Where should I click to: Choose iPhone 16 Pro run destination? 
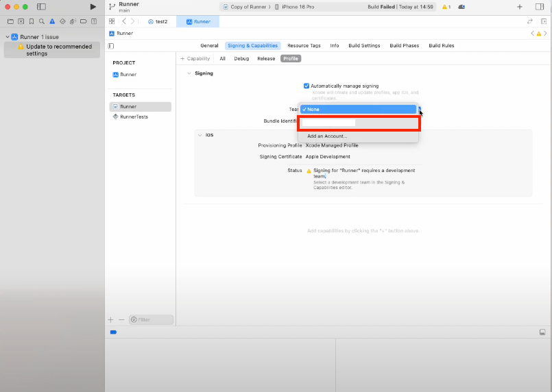(x=294, y=7)
